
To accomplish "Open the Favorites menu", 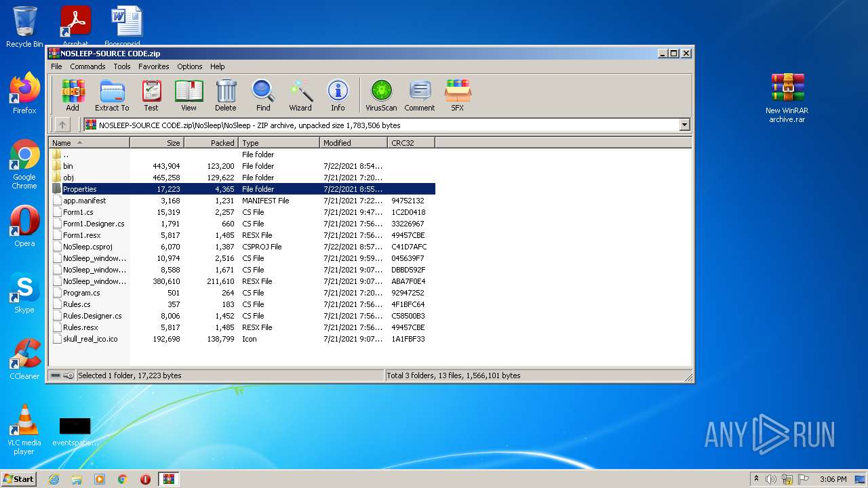I will [154, 66].
